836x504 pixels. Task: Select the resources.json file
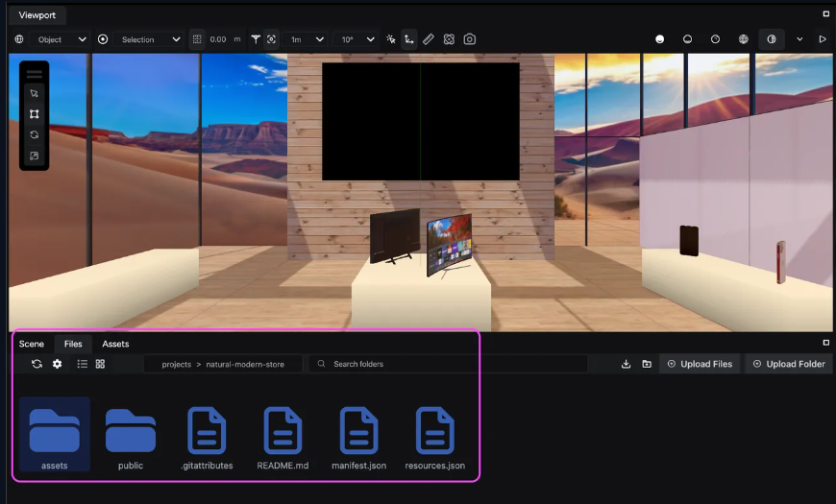pyautogui.click(x=435, y=439)
